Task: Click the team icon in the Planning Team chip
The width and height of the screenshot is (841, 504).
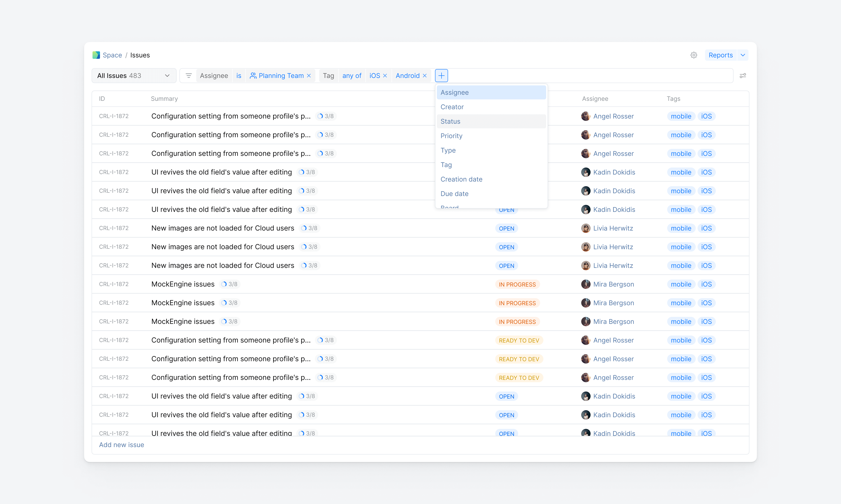Action: tap(253, 75)
